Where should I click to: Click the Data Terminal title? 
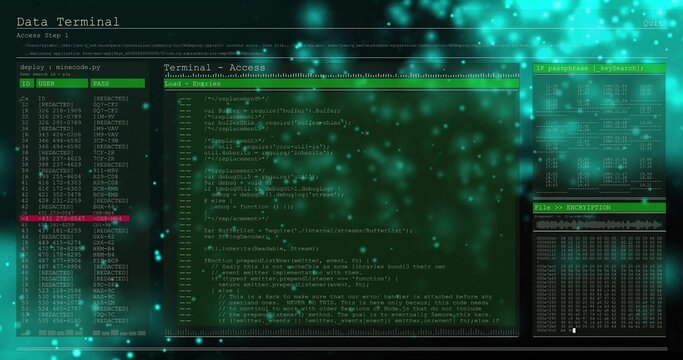tap(68, 22)
